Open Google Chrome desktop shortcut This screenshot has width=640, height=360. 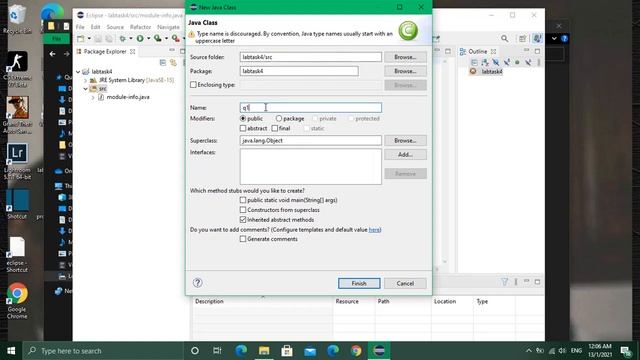coord(17,301)
